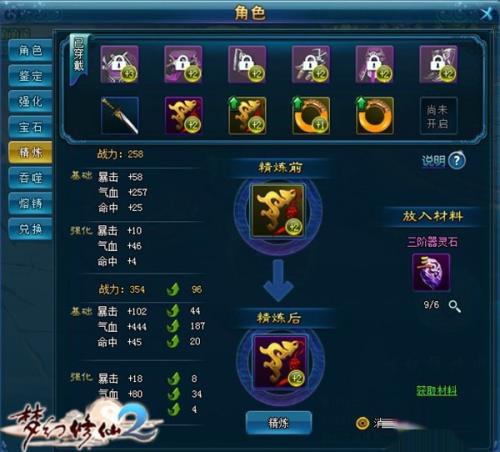
Task: Open the 宝石 tab
Action: pyautogui.click(x=30, y=127)
